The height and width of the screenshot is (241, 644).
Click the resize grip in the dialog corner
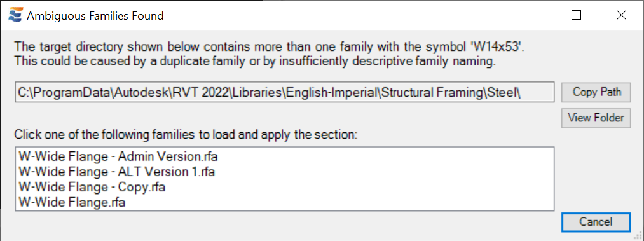(x=638, y=236)
